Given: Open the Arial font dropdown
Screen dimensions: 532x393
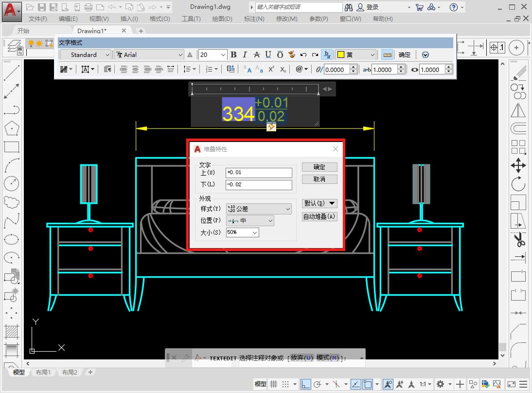Looking at the screenshot, I should pyautogui.click(x=149, y=55).
